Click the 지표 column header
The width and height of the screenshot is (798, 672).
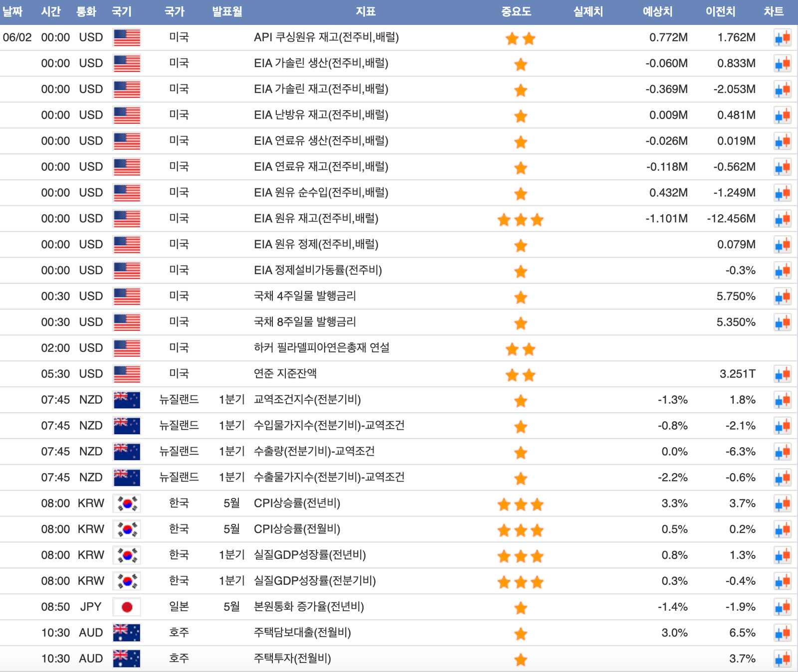coord(365,11)
